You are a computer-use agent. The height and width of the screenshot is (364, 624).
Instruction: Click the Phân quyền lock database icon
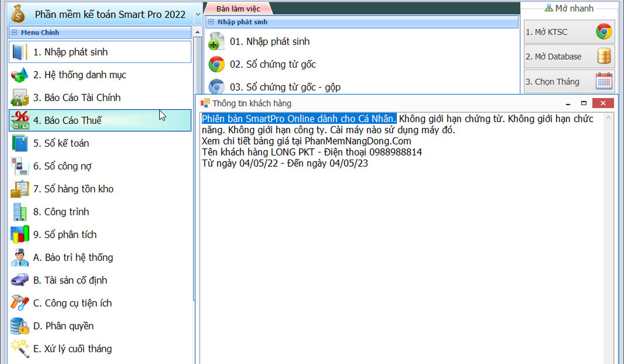coord(20,326)
